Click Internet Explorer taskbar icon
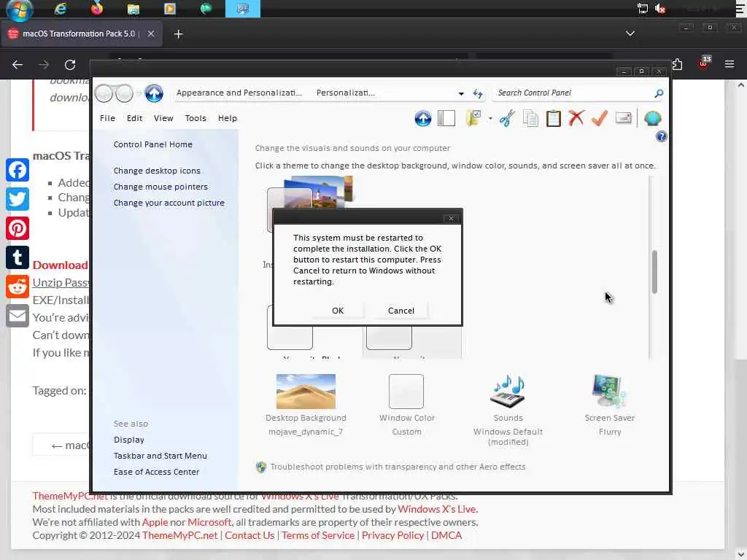The image size is (747, 560). (x=61, y=9)
